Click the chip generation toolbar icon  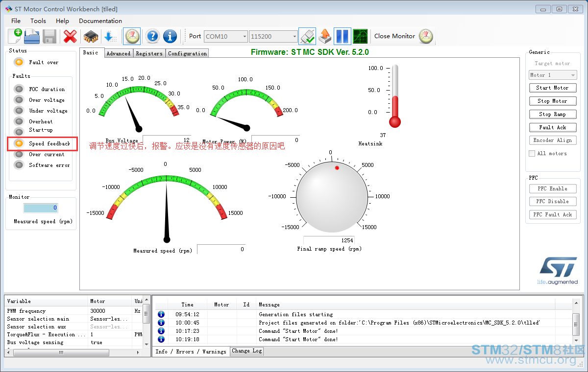point(91,36)
